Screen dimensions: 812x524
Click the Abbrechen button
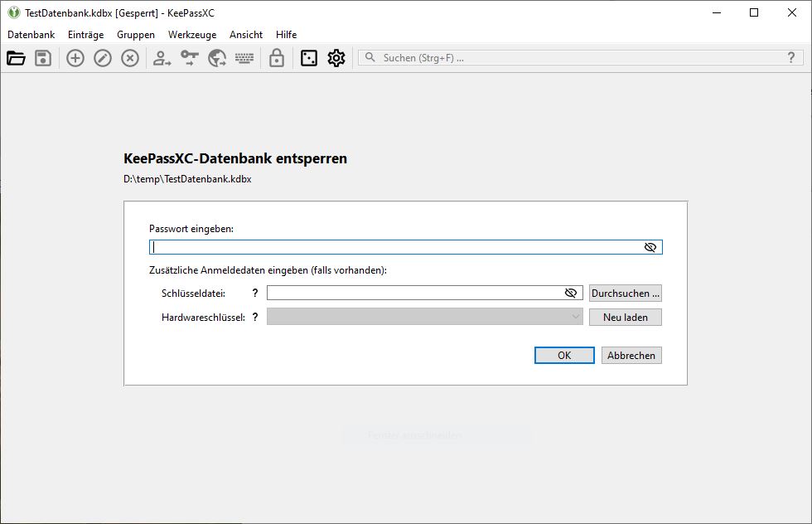point(631,356)
